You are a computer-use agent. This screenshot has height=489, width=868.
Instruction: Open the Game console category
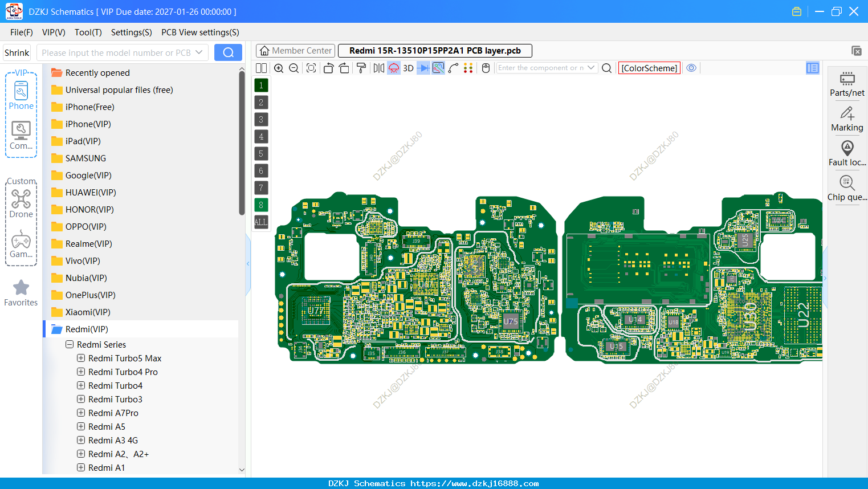pos(21,243)
